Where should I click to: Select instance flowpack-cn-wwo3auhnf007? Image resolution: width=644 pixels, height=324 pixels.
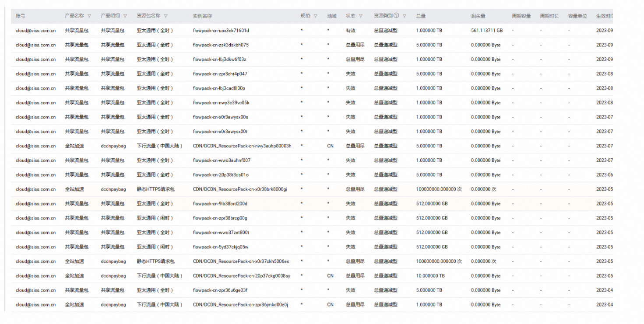222,160
